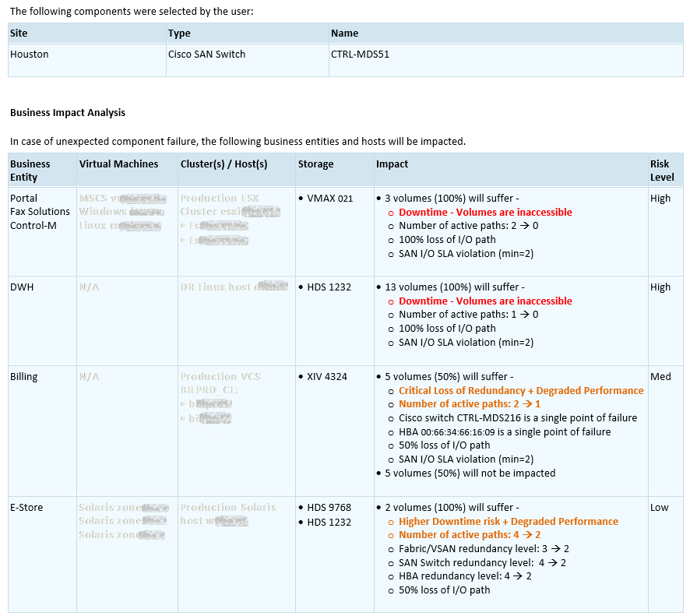The image size is (690, 616).
Task: Click 'HDS 1232' in the E-Store row
Action: (x=329, y=523)
